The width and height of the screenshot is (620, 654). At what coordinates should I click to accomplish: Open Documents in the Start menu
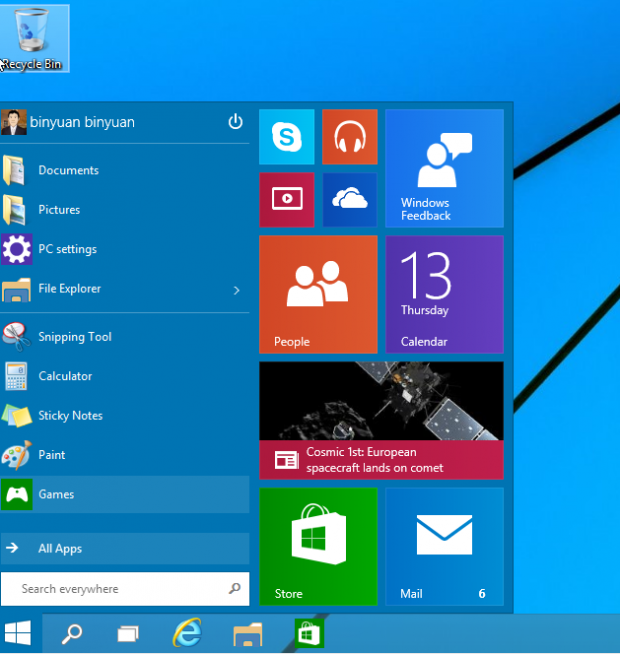coord(125,170)
